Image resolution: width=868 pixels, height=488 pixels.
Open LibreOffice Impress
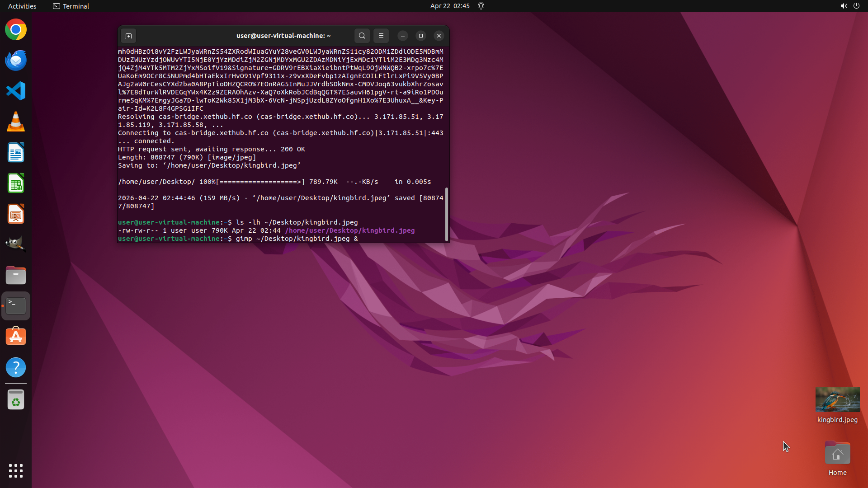(16, 214)
